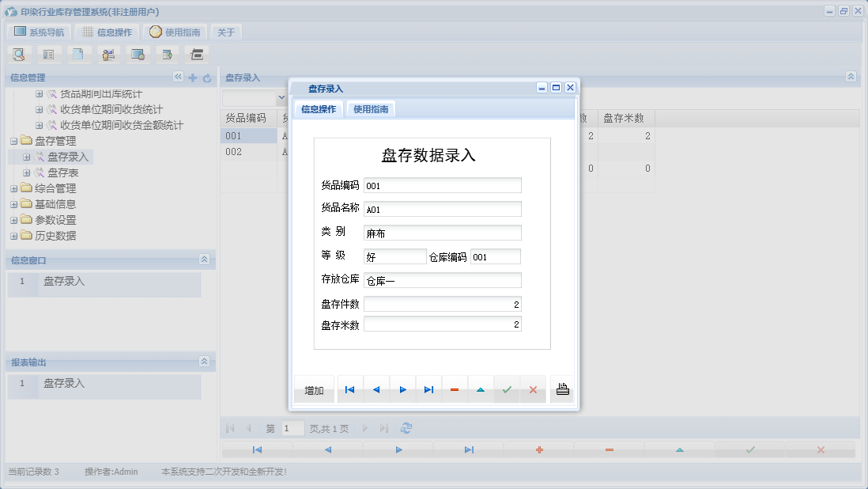The image size is (868, 489).
Task: Click the printer icon in the dialog
Action: click(x=562, y=389)
